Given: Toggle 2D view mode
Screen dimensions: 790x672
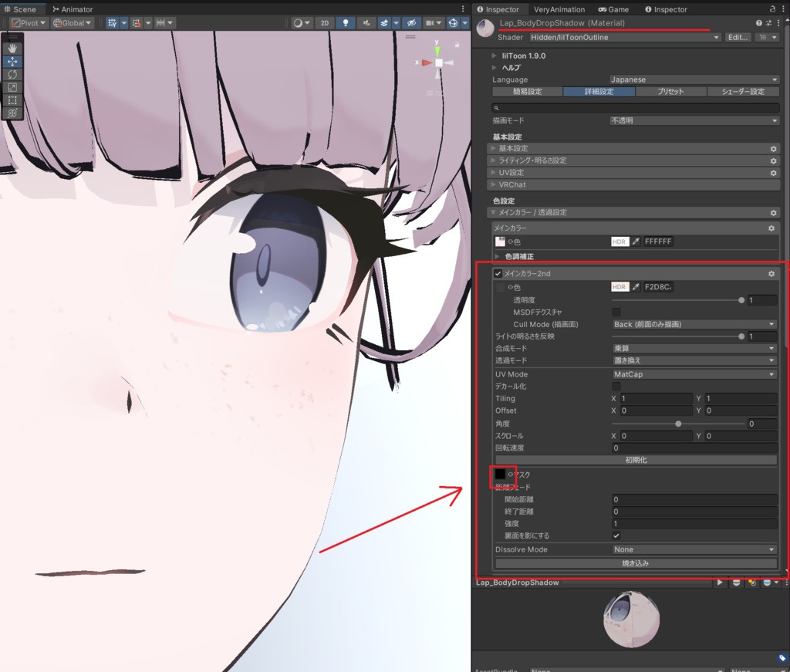Looking at the screenshot, I should pyautogui.click(x=325, y=22).
